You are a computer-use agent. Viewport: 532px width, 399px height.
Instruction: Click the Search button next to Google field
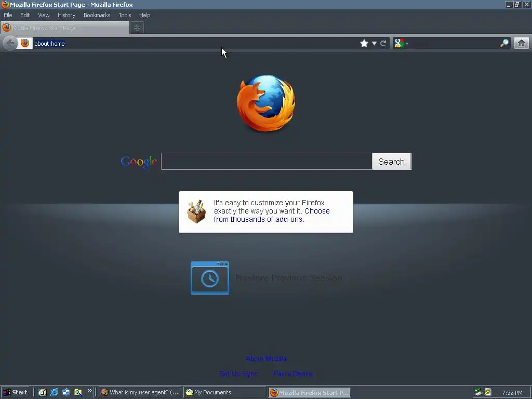click(392, 162)
